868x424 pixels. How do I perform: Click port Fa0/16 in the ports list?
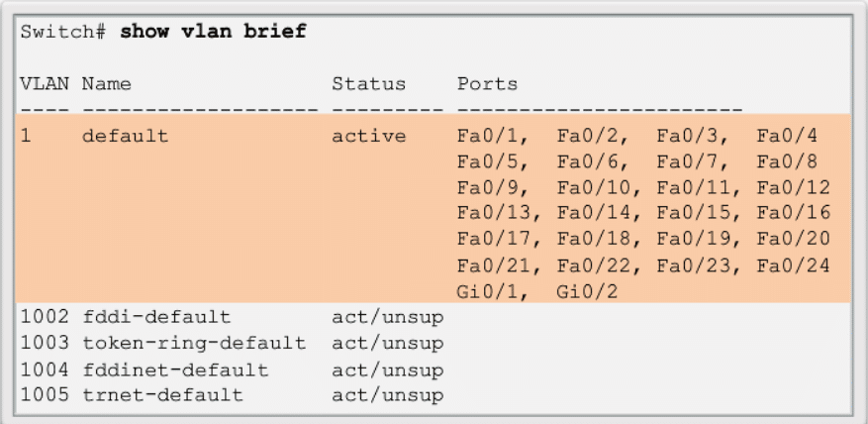[x=792, y=213]
